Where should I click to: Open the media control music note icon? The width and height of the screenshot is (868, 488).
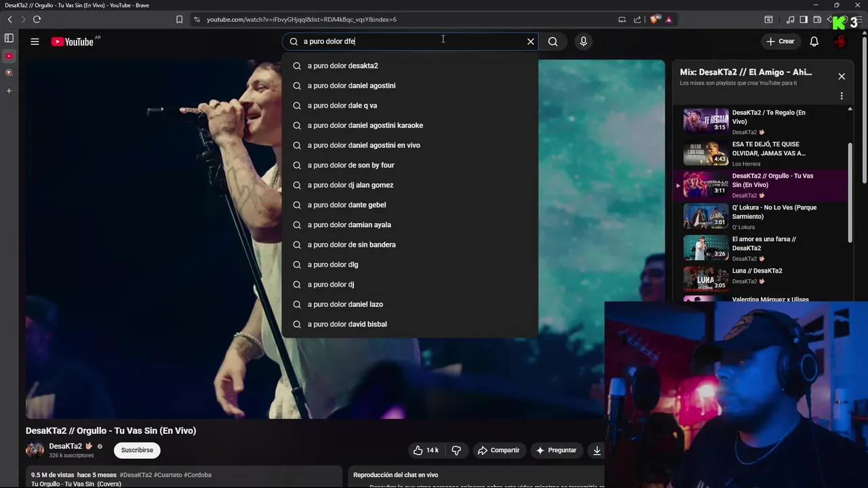(x=790, y=20)
